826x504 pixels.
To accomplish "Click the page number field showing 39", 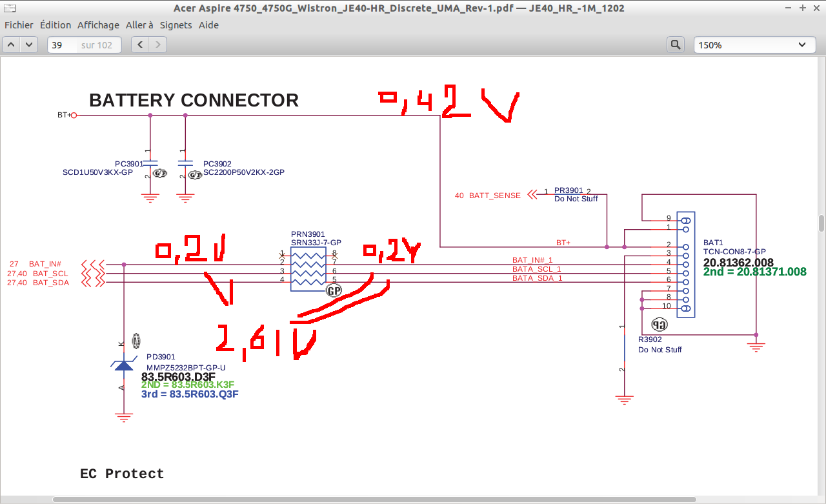I will tap(62, 45).
